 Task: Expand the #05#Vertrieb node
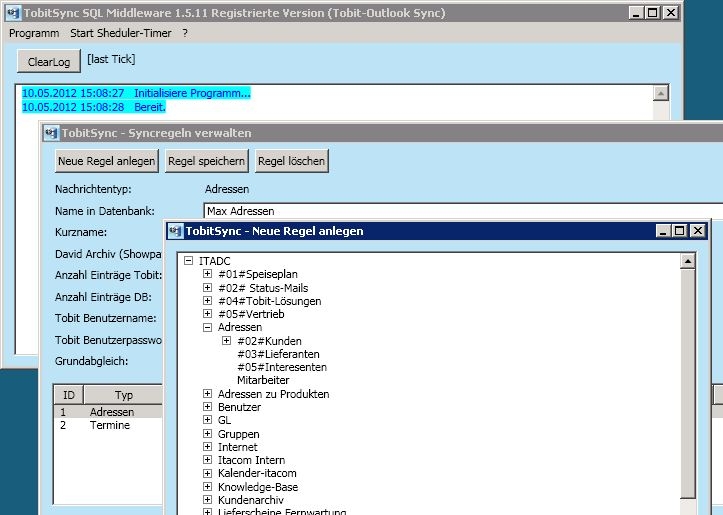207,314
